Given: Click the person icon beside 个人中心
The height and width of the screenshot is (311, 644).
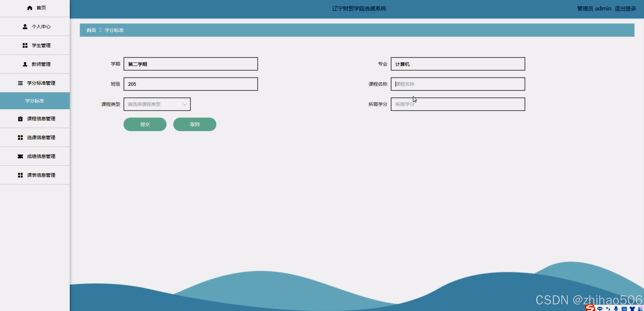Looking at the screenshot, I should 25,27.
